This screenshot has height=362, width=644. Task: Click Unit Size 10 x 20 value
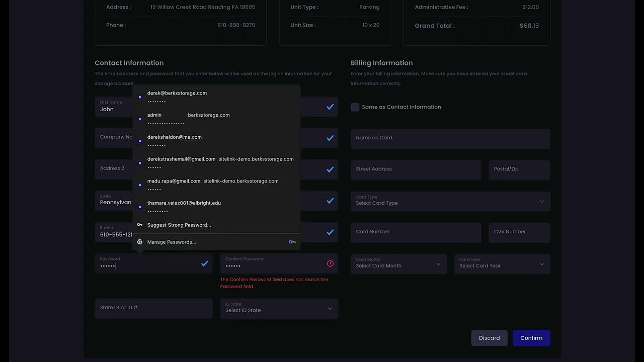click(371, 25)
